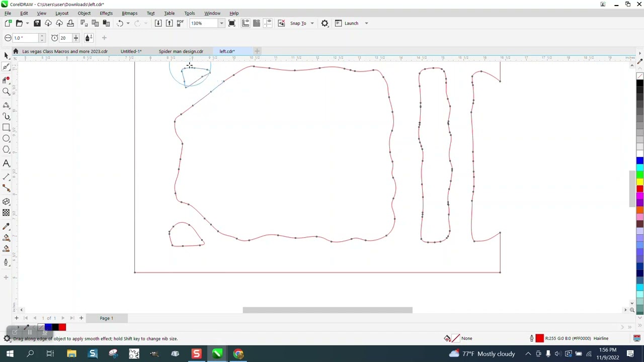Choose the Parallel Dimension tool
The width and height of the screenshot is (644, 362).
pyautogui.click(x=6, y=176)
